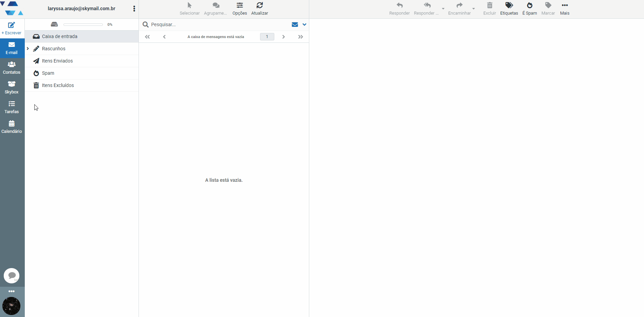Click the Encaminhar forward button
Viewport: 644px width, 317px height.
[459, 9]
